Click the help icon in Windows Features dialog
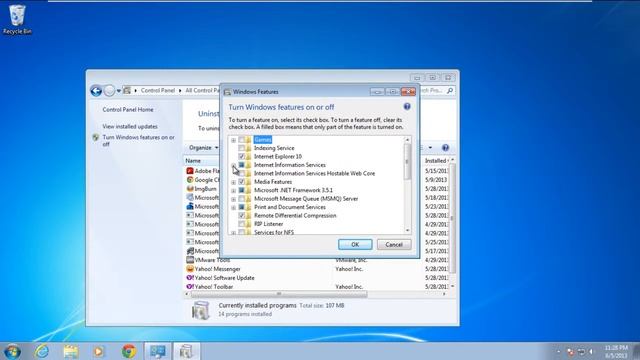640x360 pixels. click(407, 107)
